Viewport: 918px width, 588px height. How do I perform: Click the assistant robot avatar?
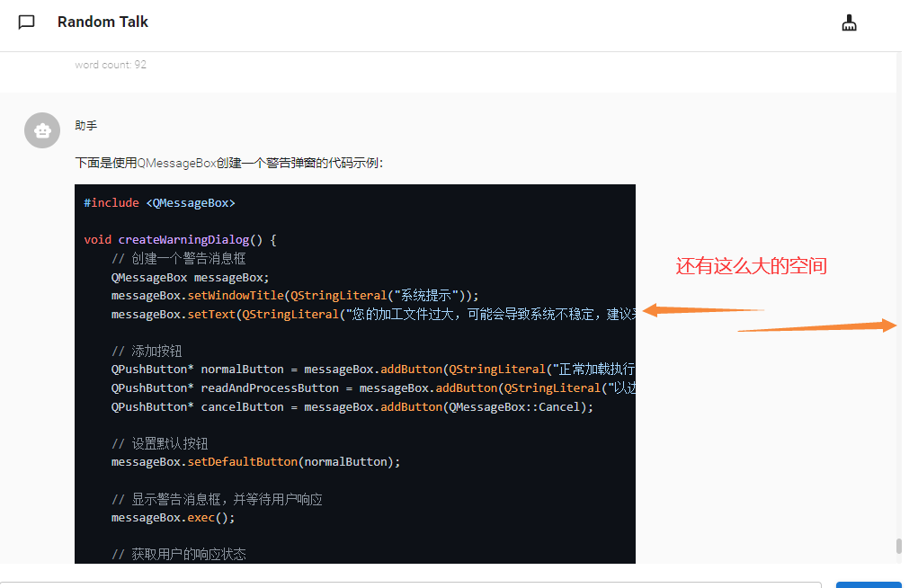pos(42,130)
